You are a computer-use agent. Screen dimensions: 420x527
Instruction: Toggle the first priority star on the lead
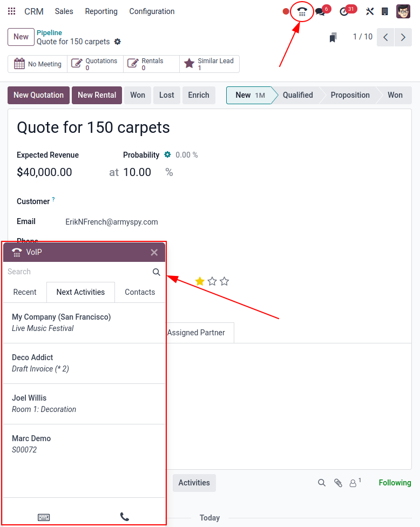199,281
